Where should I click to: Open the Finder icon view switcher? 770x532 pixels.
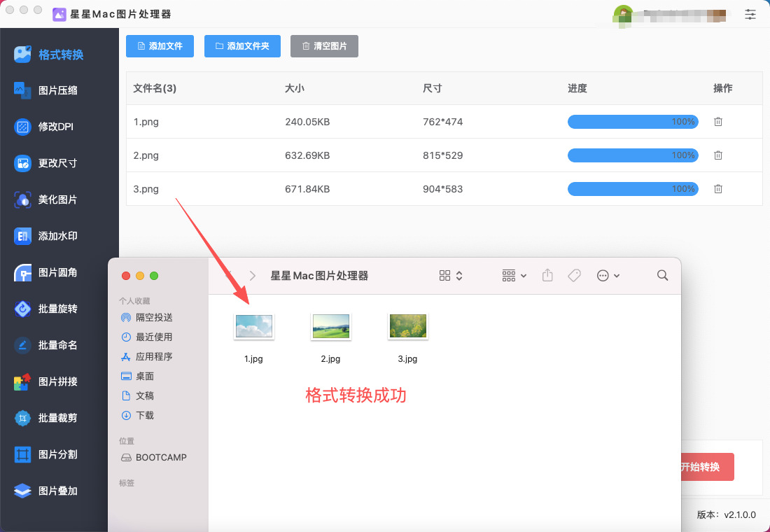coord(451,276)
